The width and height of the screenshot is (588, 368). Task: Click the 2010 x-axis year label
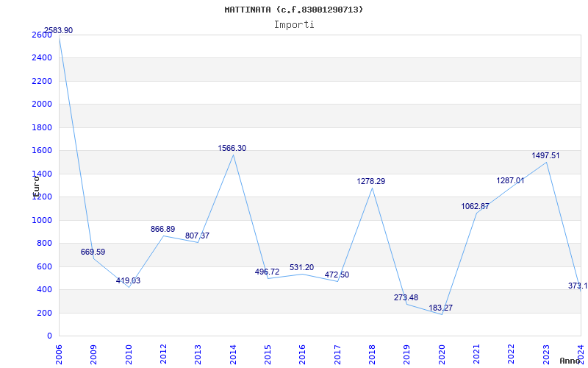tap(128, 355)
